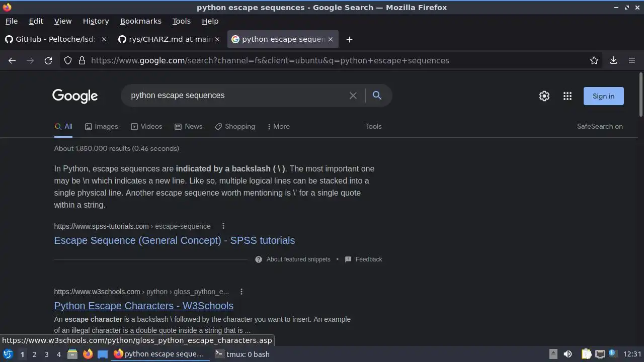Open the search Tools options
644x362 pixels.
coord(373,127)
